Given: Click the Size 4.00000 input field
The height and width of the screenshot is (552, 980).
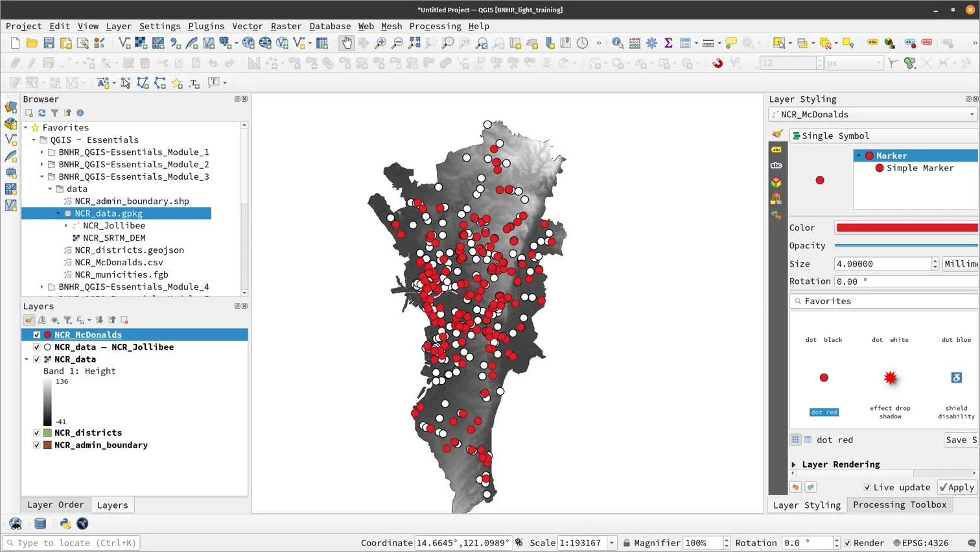Looking at the screenshot, I should tap(883, 264).
